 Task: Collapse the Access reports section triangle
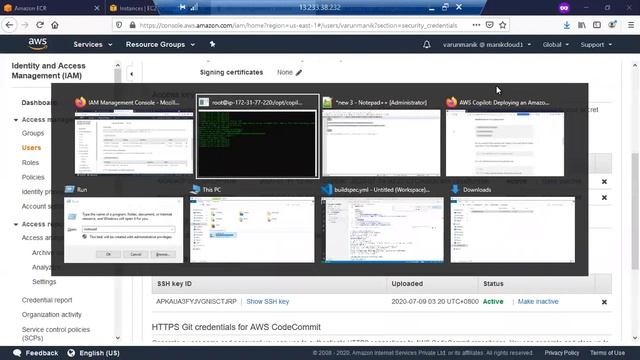coord(16,224)
